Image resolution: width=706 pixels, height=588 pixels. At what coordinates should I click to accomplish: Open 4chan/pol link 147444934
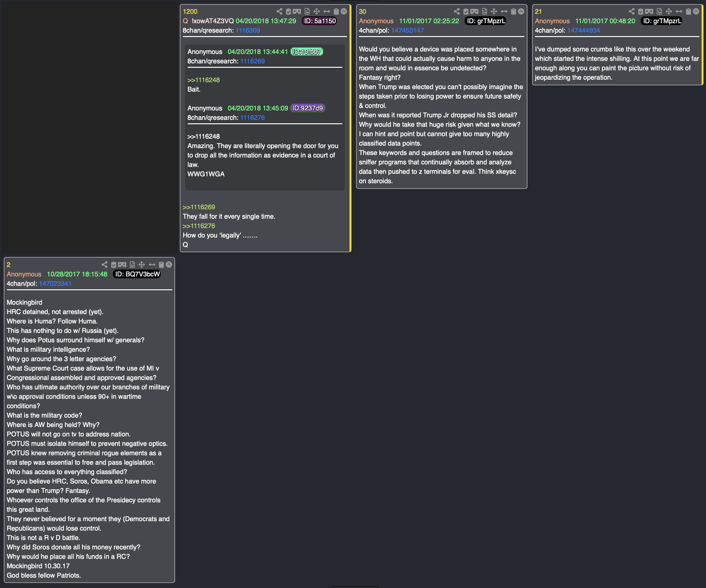584,30
